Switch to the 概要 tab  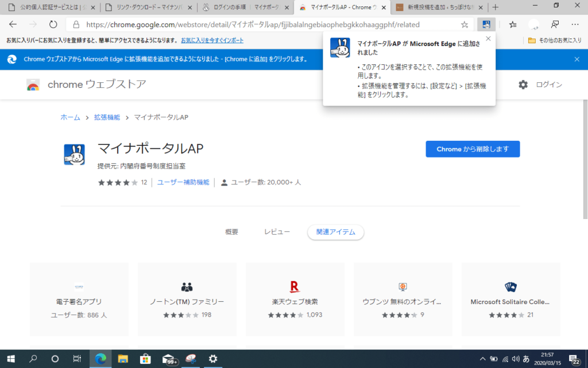pos(231,232)
